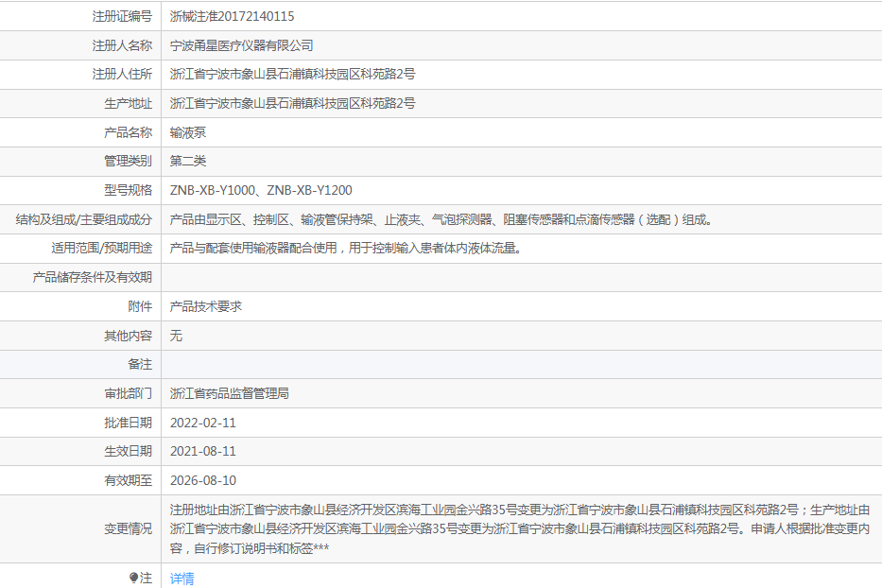Click the 有效期至 label

coord(129,480)
